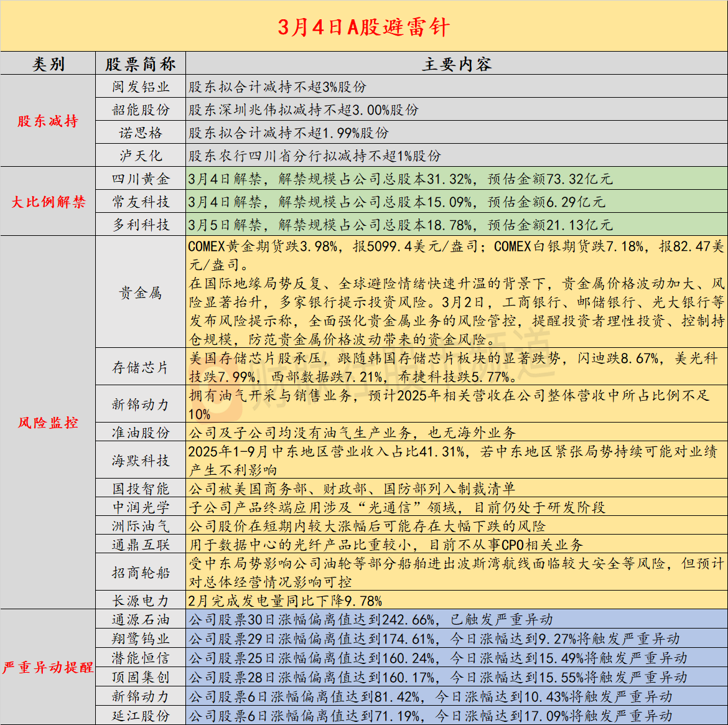The width and height of the screenshot is (728, 725).
Task: Select stock name 闽发铝业
Action: [x=141, y=87]
